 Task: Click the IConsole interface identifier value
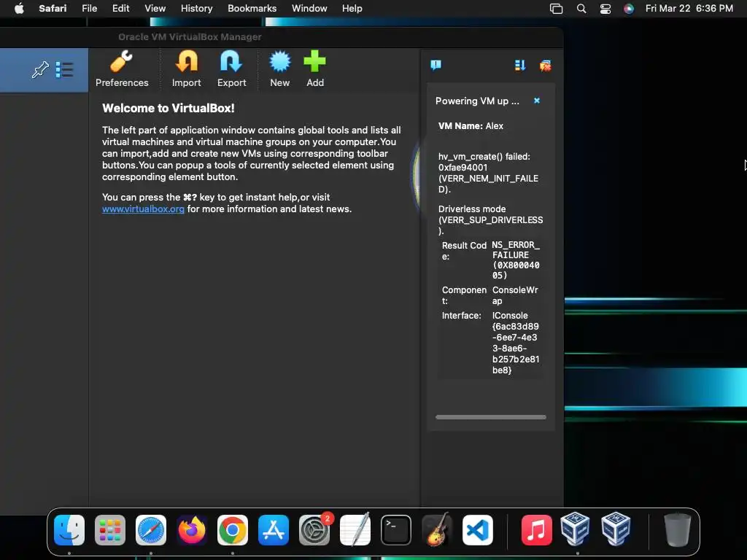click(516, 343)
